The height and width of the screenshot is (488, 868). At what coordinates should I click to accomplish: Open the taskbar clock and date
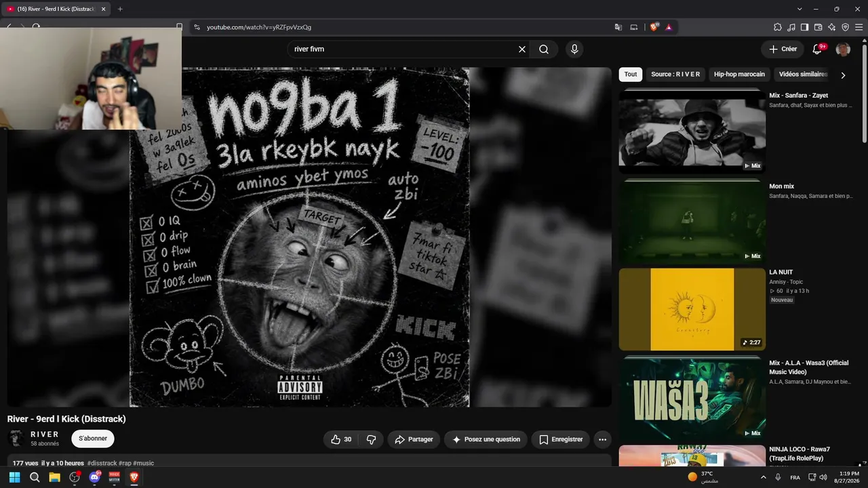click(849, 477)
